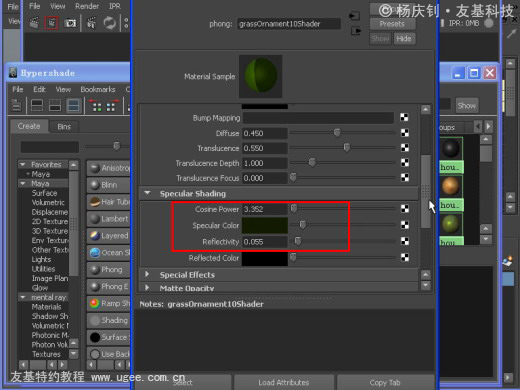The height and width of the screenshot is (390, 520).
Task: Create an Ocean Shader node
Action: (x=109, y=253)
